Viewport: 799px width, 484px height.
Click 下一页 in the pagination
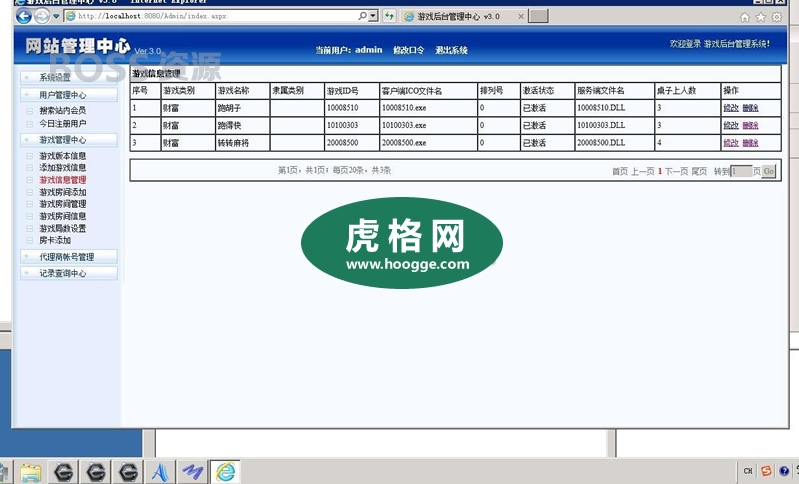click(676, 171)
